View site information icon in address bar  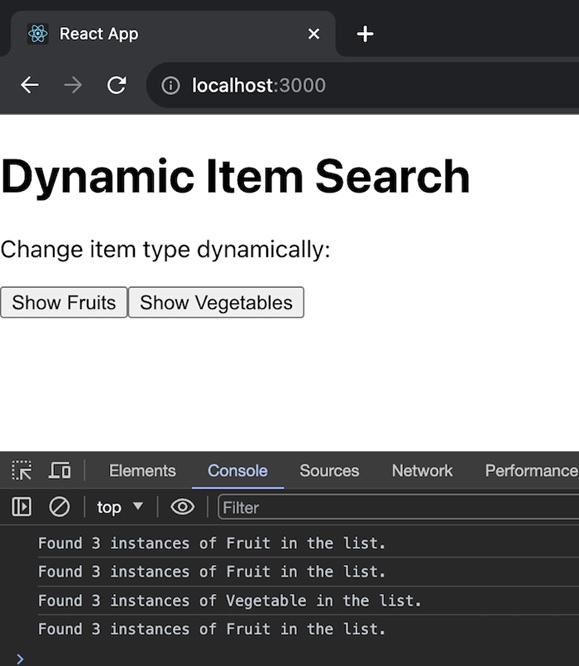coord(170,85)
